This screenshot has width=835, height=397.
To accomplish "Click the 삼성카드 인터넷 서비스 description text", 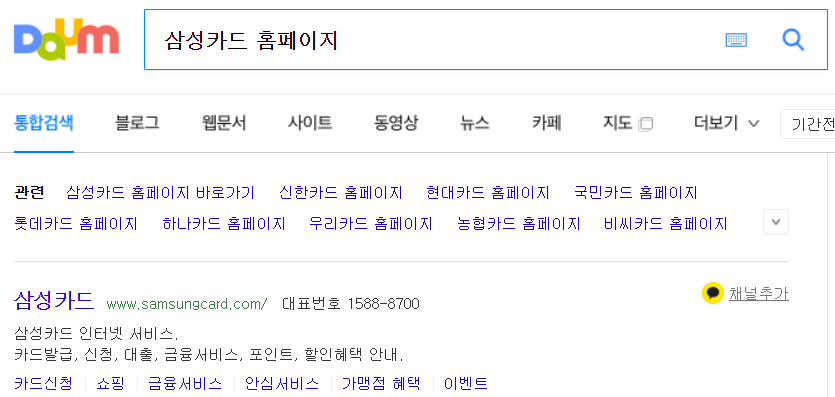I will click(x=96, y=334).
